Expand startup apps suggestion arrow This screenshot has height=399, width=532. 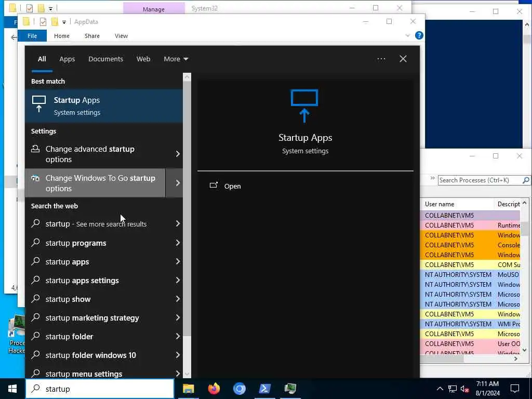[x=178, y=262]
